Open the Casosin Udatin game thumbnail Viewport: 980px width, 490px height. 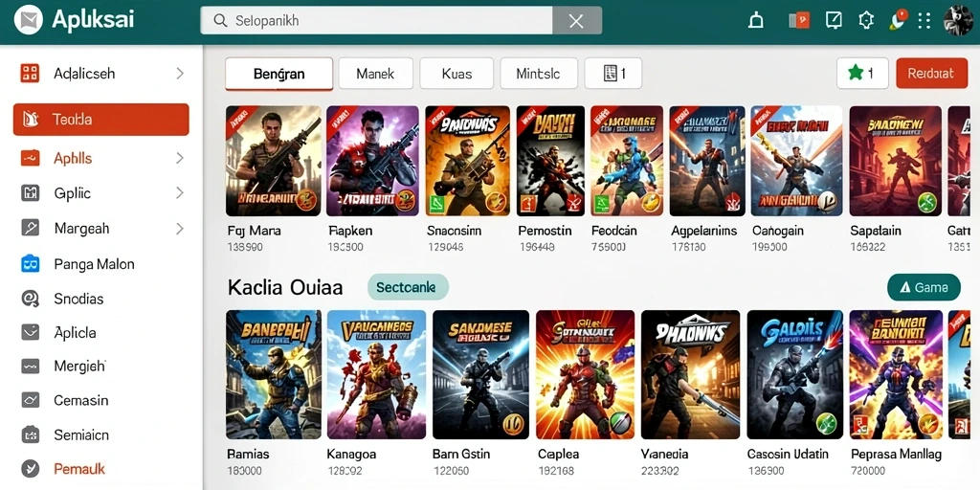795,374
